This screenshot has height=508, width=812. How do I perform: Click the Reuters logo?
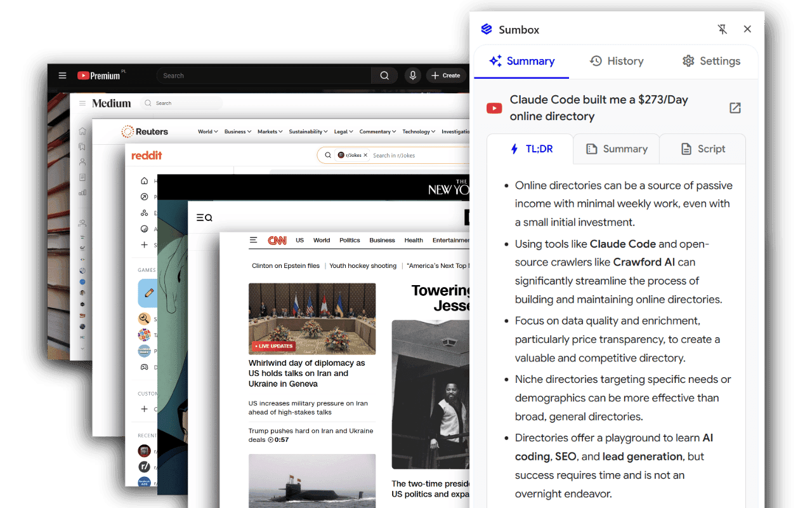(145, 131)
